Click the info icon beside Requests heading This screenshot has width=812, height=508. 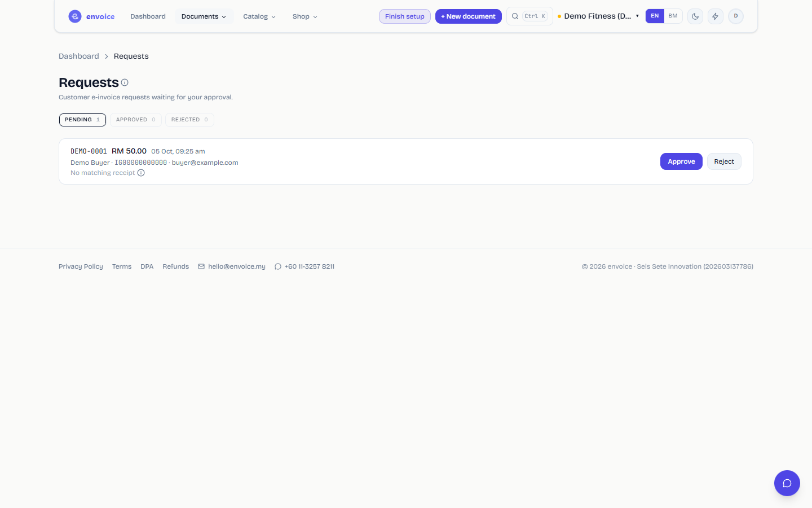125,82
